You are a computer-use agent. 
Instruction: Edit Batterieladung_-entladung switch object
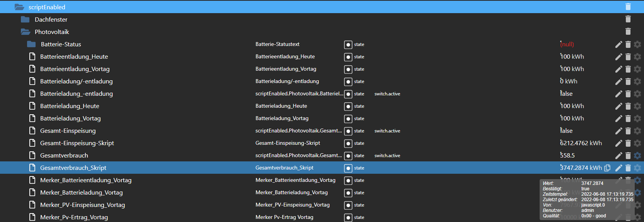tap(618, 94)
